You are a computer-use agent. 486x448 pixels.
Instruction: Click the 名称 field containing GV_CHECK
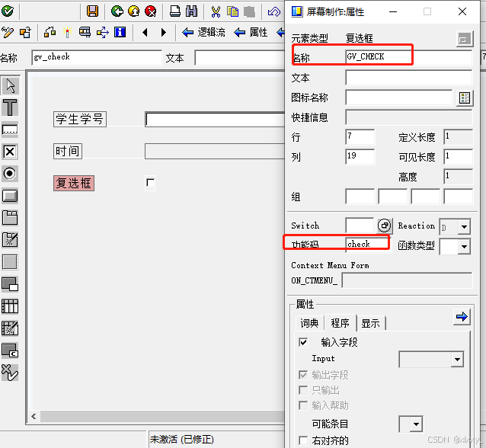point(408,57)
